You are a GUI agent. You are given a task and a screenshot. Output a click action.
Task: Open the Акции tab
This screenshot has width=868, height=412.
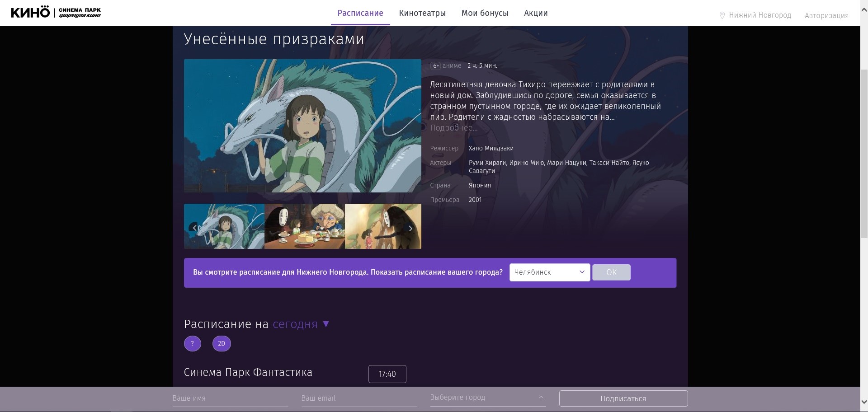coord(536,13)
